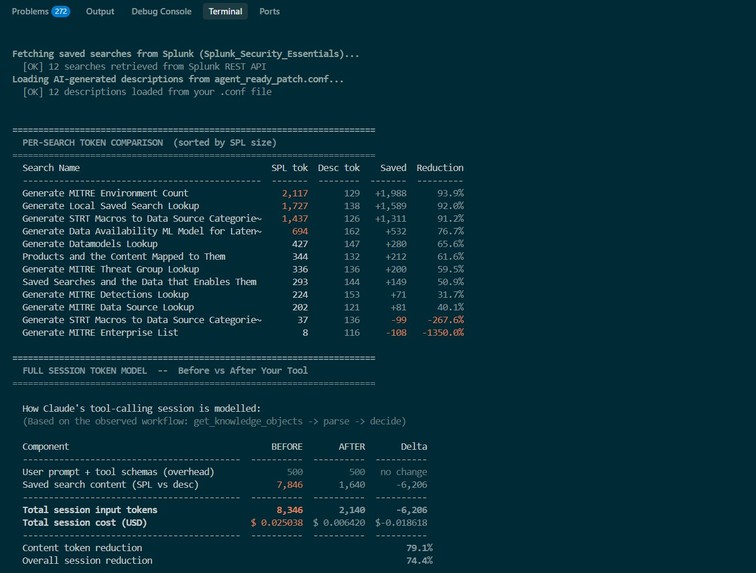Click the 'AFTER' column header
The height and width of the screenshot is (573, 756).
[351, 447]
